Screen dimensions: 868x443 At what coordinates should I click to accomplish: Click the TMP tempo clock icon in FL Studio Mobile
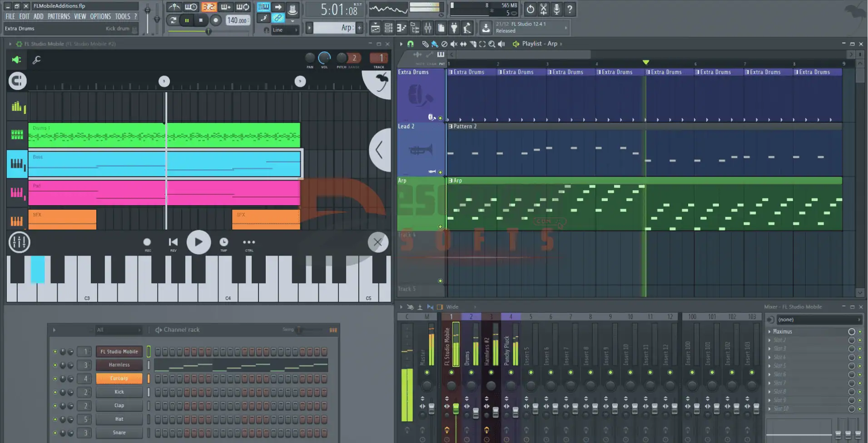223,243
